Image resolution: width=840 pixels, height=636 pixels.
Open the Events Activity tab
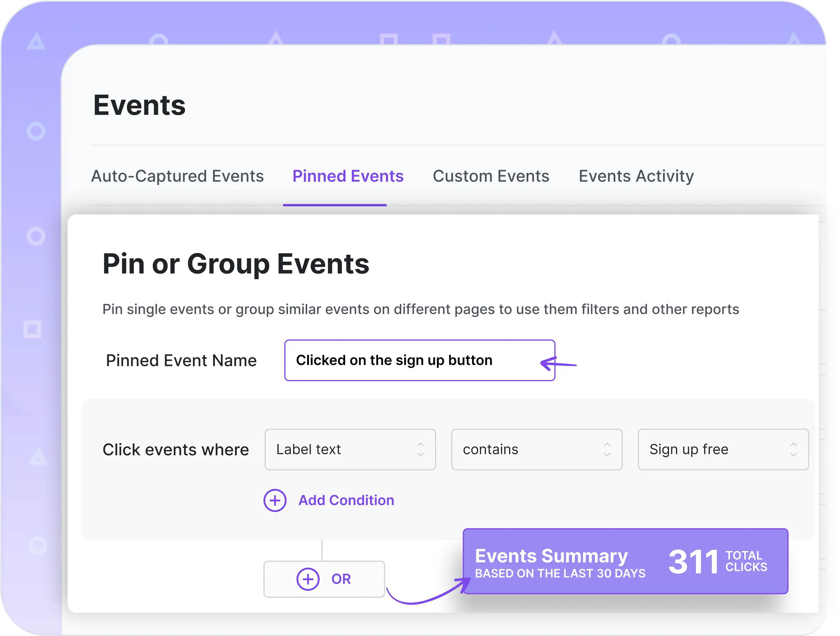coord(636,176)
